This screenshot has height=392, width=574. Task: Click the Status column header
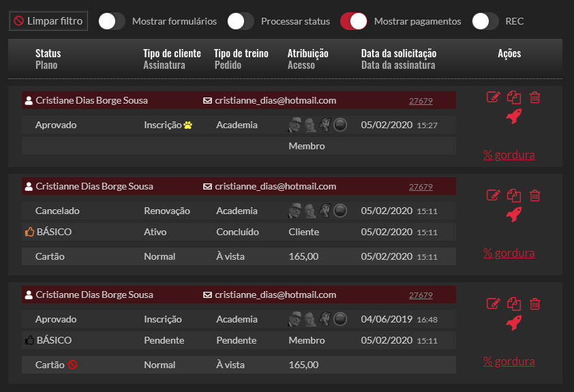click(x=48, y=53)
